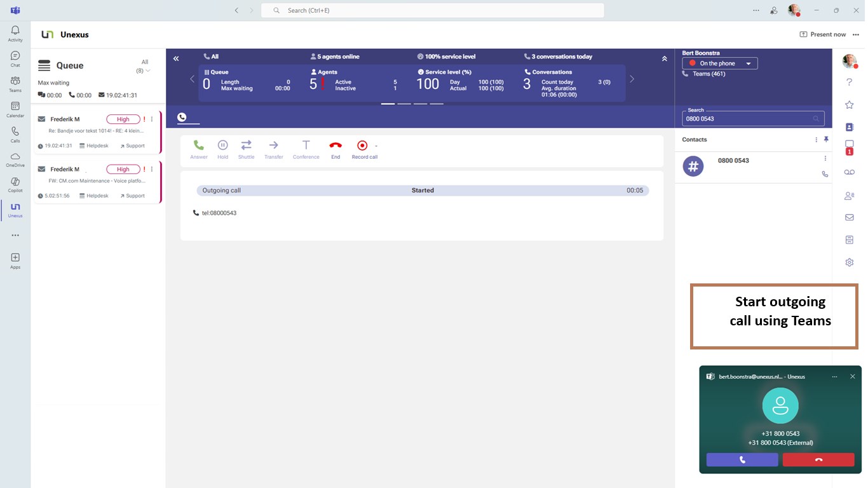Select the All phone filter in dashboard
The image size is (868, 488).
pyautogui.click(x=211, y=57)
